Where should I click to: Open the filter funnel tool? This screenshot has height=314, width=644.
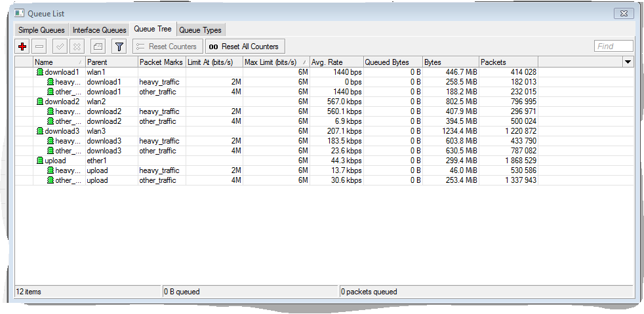click(119, 47)
